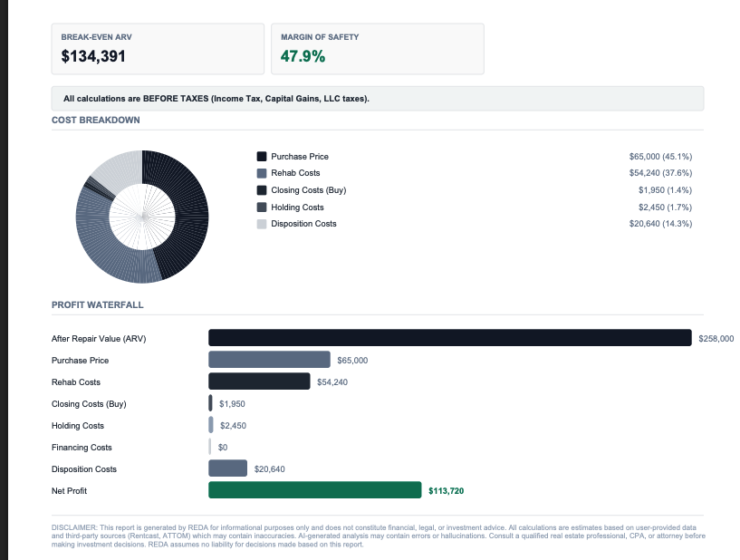Click the After Repair Value (ARV) row label
The image size is (740, 560).
[99, 339]
